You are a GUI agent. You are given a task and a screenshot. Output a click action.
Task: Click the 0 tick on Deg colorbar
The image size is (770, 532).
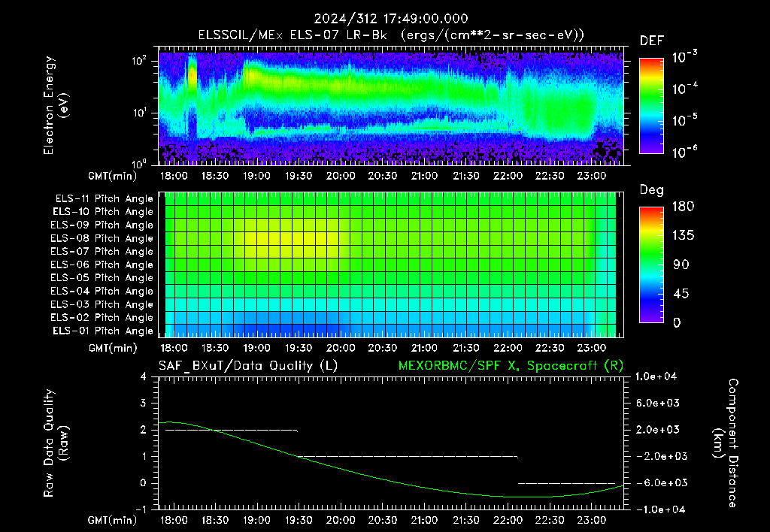pyautogui.click(x=677, y=323)
